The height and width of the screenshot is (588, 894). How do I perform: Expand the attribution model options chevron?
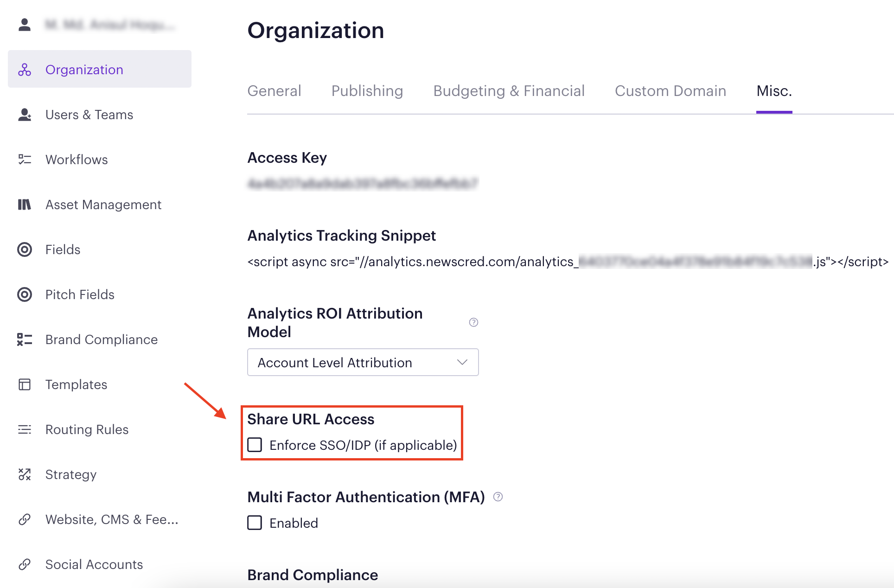click(x=462, y=362)
